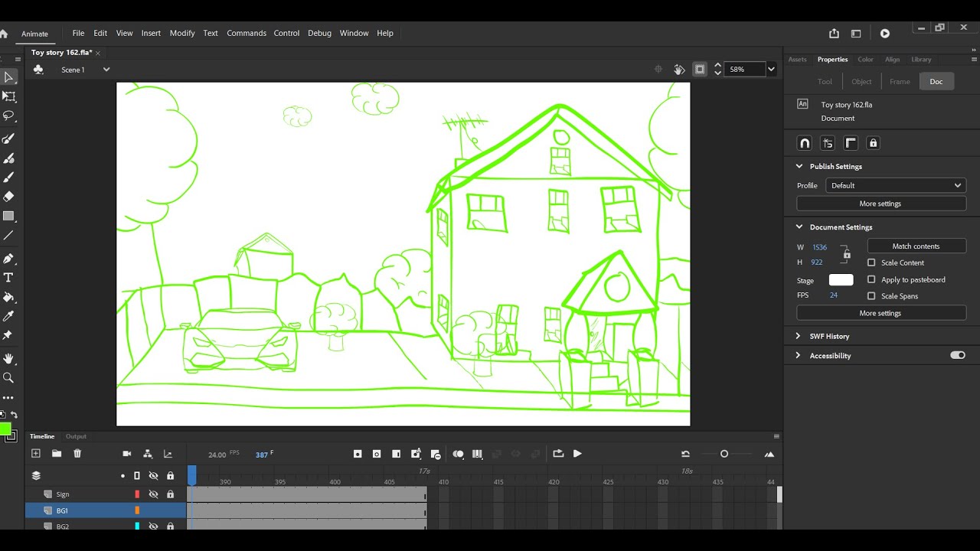
Task: Open the Scene 1 dropdown
Action: click(x=106, y=70)
